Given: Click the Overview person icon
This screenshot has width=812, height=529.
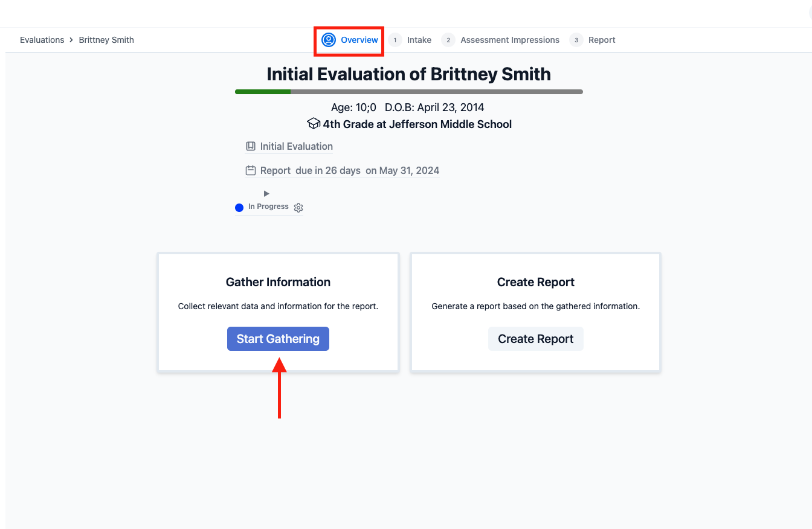Looking at the screenshot, I should 329,40.
